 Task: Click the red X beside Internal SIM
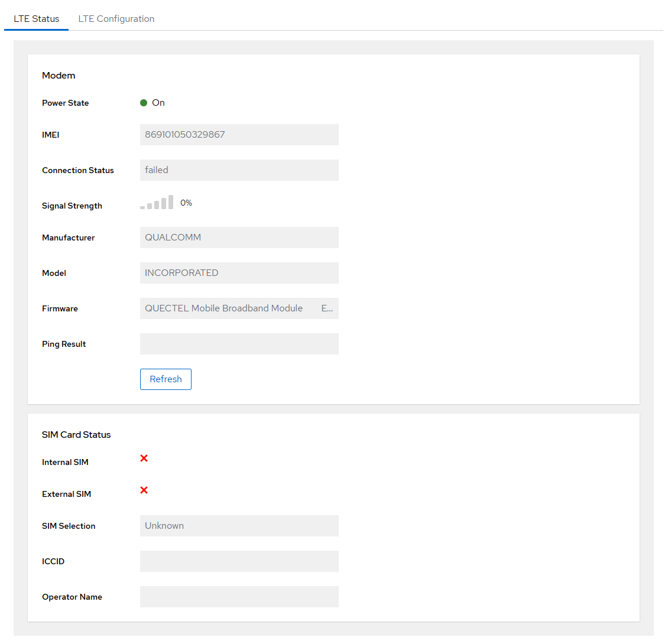pos(144,458)
